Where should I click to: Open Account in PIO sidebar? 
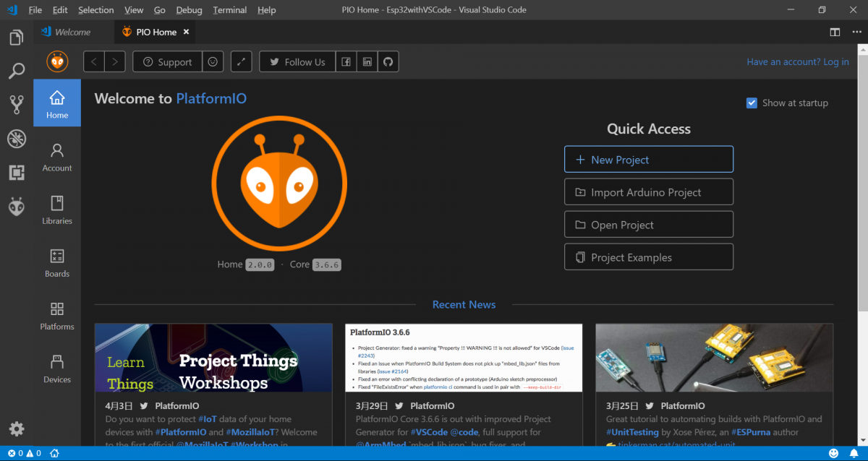pos(57,157)
